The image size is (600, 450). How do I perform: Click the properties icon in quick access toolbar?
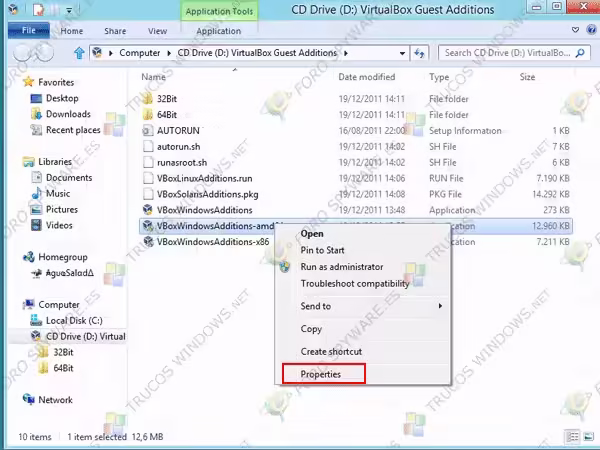point(39,10)
